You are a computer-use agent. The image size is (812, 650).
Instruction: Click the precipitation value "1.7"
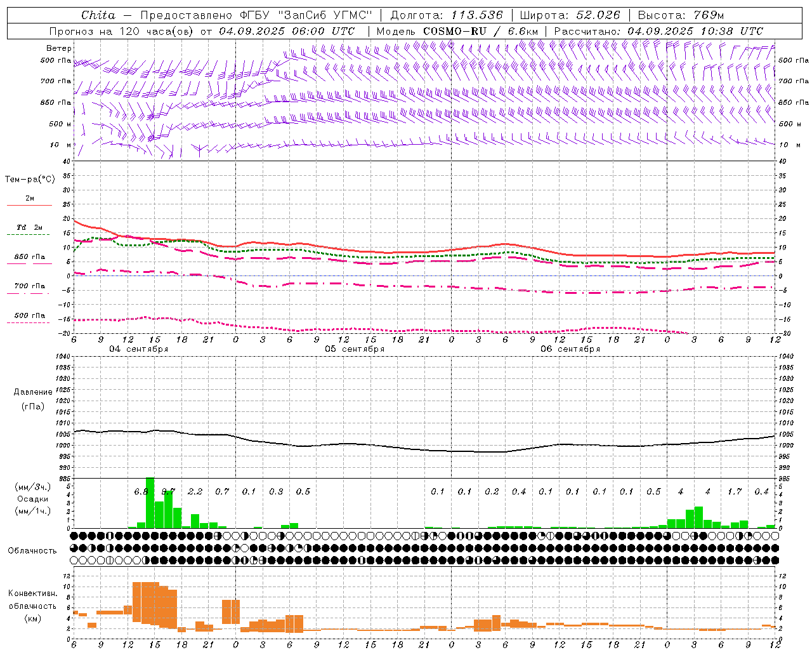coord(735,491)
